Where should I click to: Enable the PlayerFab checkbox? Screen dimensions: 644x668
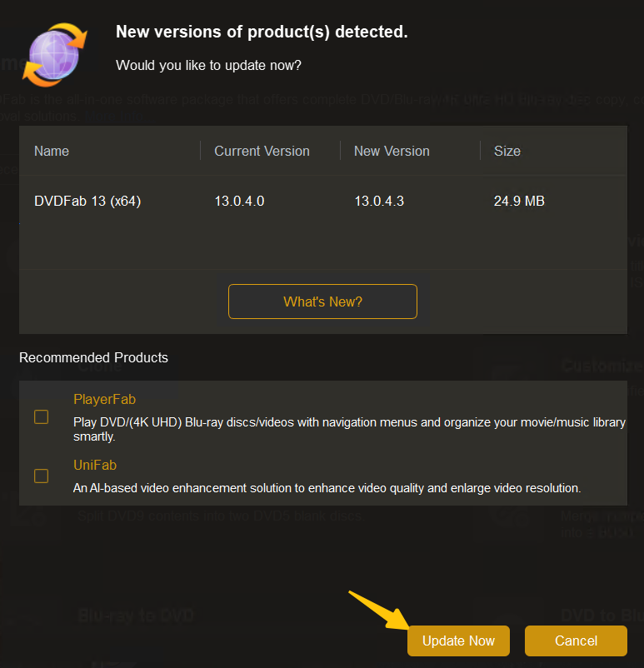41,416
